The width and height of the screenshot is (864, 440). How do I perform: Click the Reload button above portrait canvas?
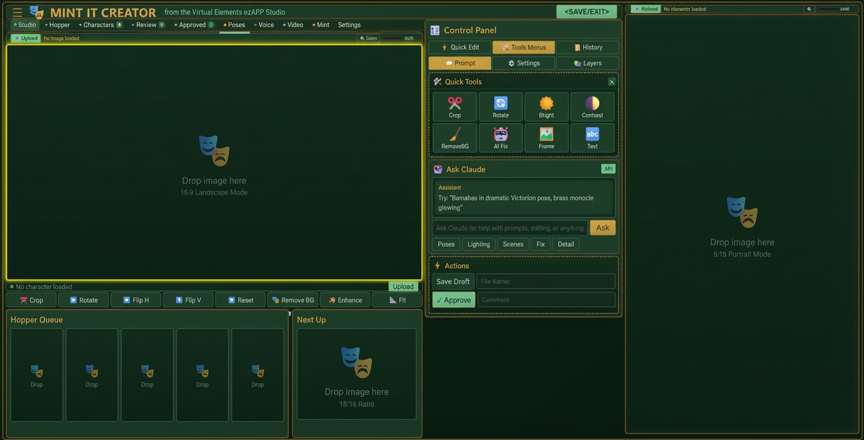click(x=646, y=9)
